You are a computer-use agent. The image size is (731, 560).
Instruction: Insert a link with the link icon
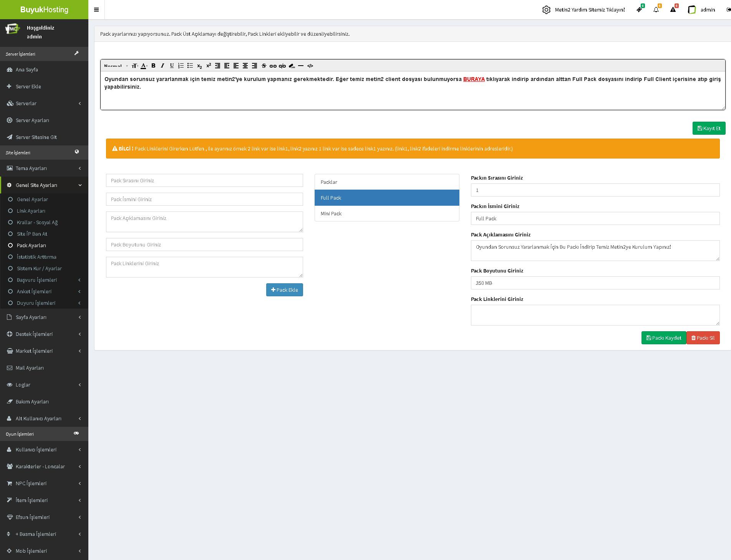click(x=273, y=66)
